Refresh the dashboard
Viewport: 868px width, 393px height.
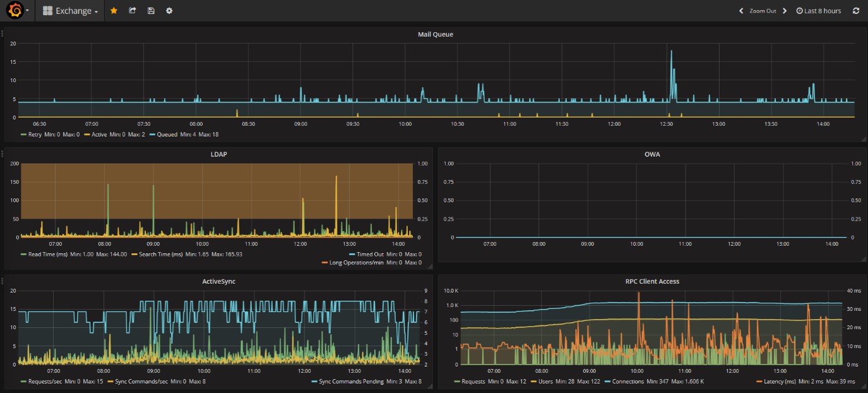[x=856, y=11]
